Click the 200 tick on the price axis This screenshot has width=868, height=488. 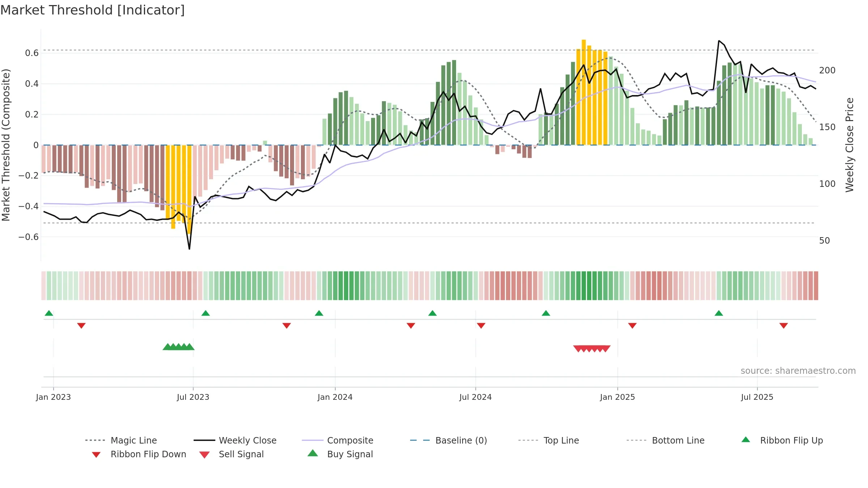pos(827,70)
